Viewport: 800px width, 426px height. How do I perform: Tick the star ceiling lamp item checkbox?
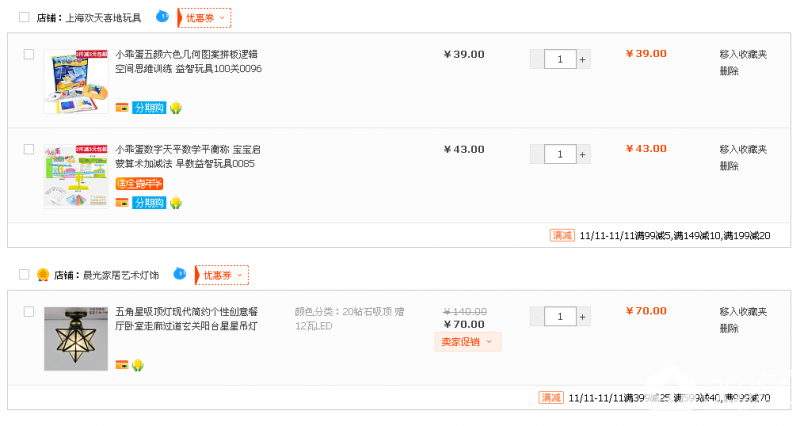coord(29,312)
